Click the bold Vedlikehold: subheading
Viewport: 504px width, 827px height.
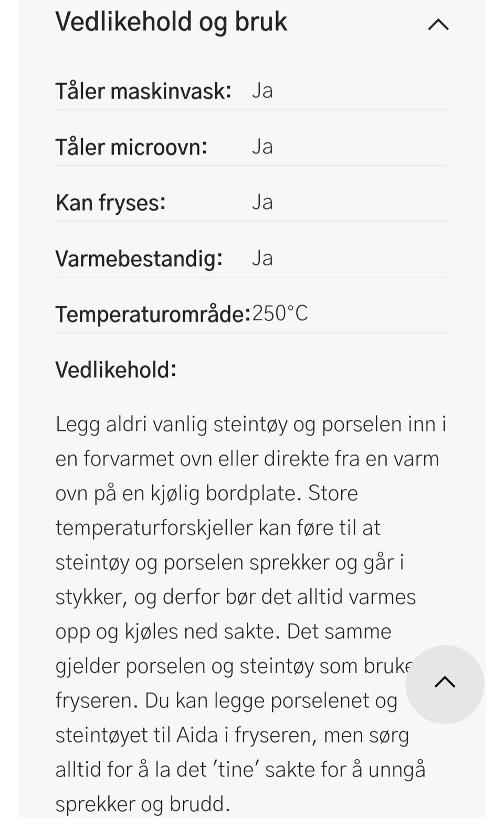pyautogui.click(x=116, y=370)
